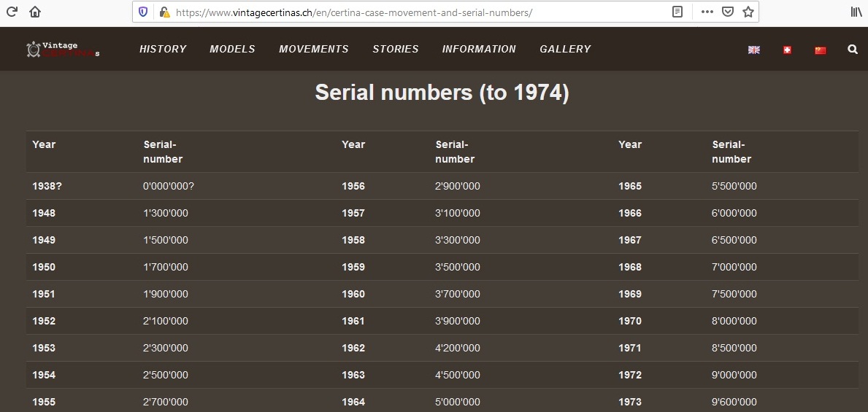Toggle reader view in the address bar
Screen dimensions: 868x412
click(677, 12)
